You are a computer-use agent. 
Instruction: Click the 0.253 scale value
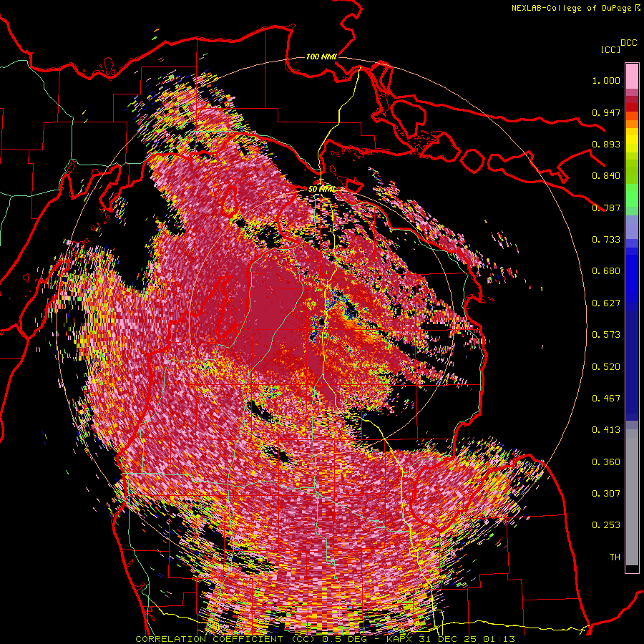606,525
